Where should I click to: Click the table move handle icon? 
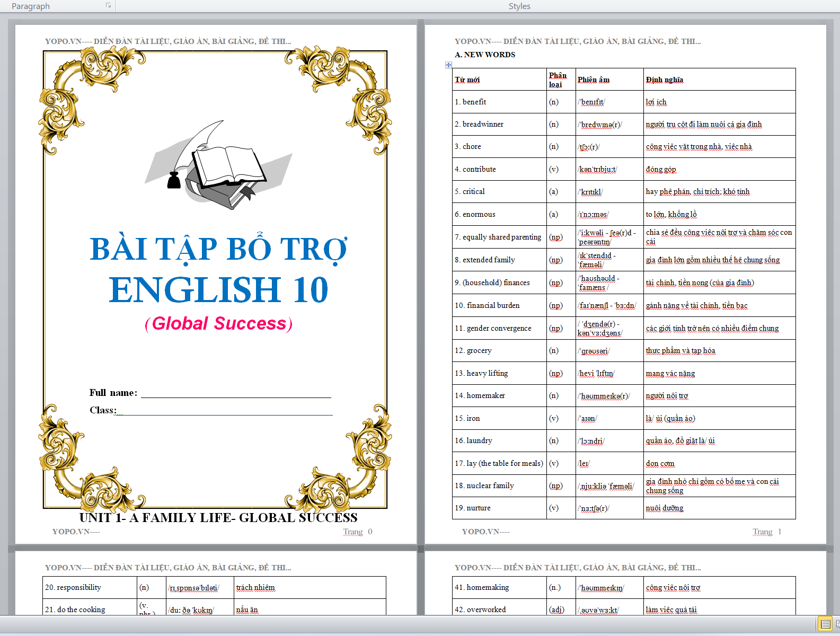tap(448, 65)
